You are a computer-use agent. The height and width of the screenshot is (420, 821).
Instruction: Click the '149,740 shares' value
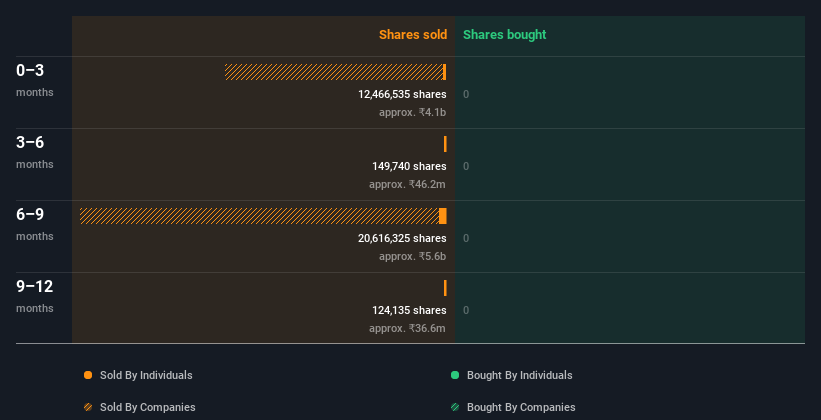coord(409,167)
